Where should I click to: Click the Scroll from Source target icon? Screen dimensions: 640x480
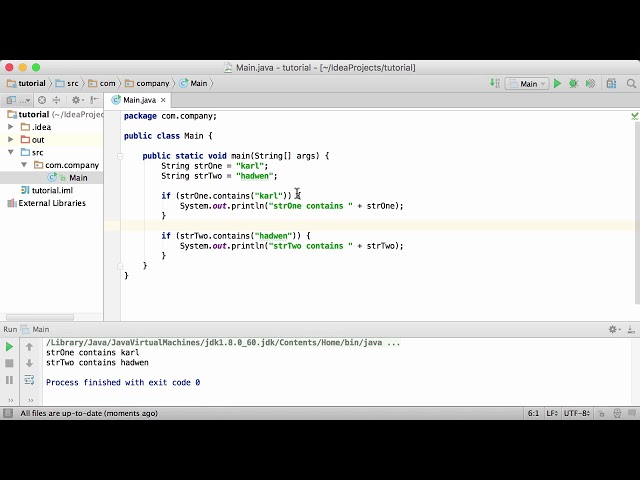pos(42,100)
